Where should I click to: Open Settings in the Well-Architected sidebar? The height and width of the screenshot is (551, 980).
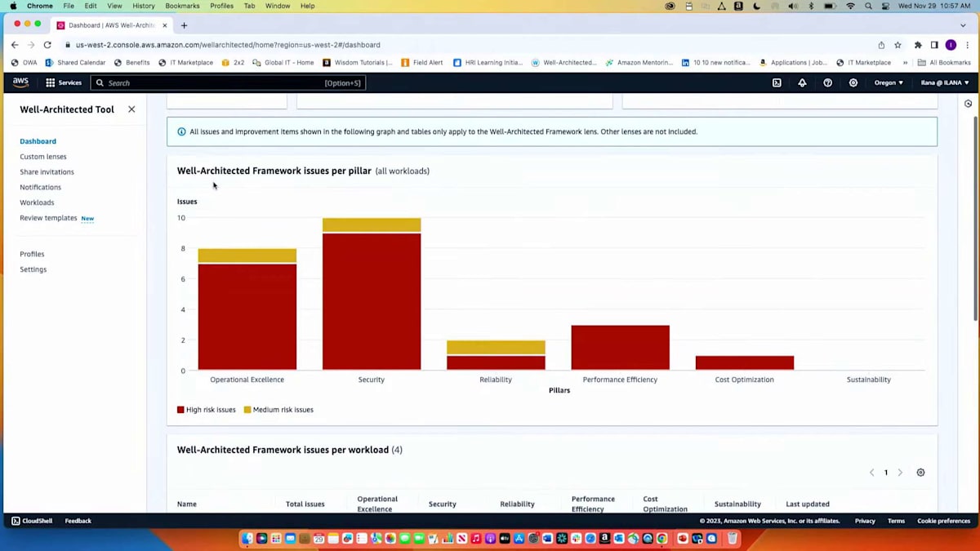(x=33, y=269)
